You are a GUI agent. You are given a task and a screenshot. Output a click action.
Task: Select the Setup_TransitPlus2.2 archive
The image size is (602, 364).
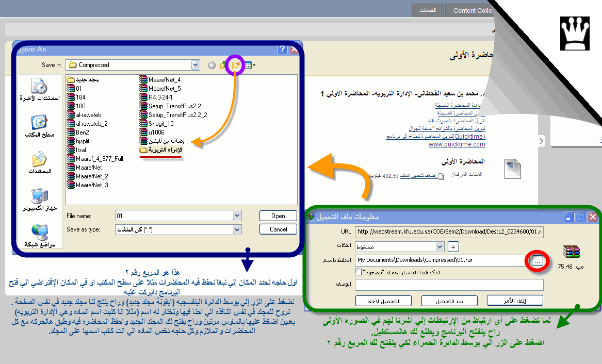click(170, 106)
